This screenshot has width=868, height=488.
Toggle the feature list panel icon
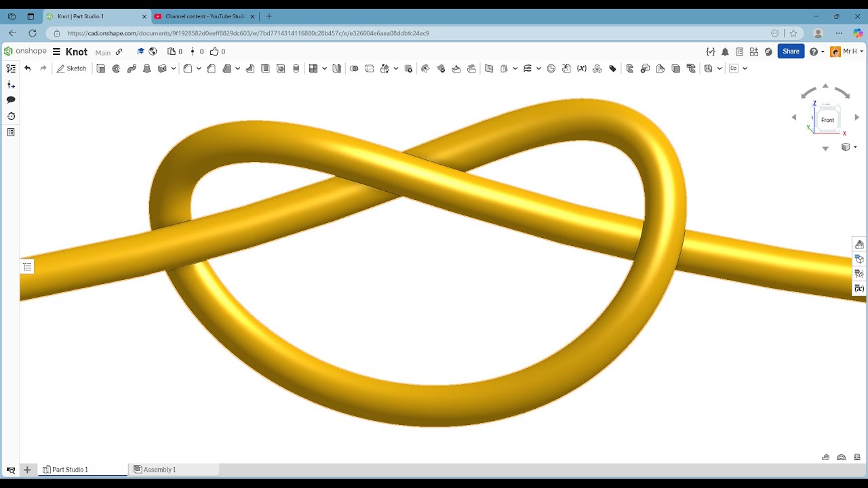11,68
